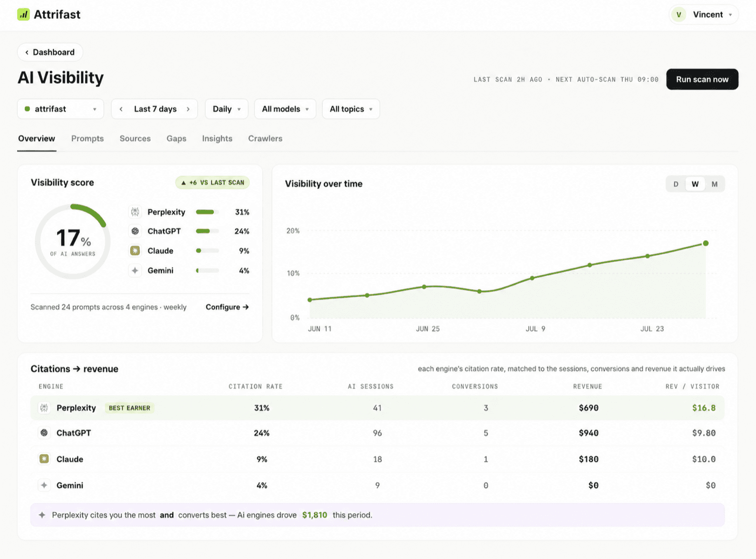Open the Crawlers tab
Image resolution: width=756 pixels, height=559 pixels.
pyautogui.click(x=265, y=139)
